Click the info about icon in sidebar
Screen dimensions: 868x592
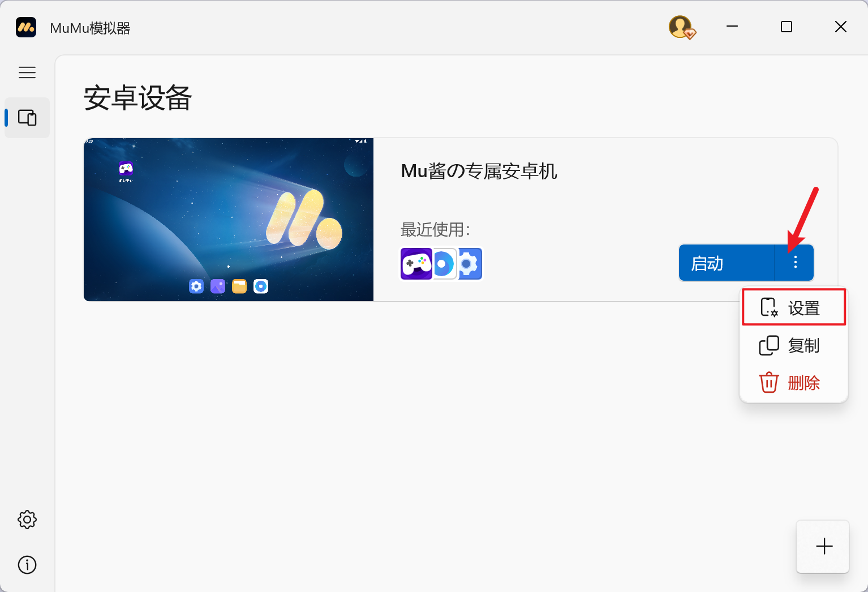[27, 564]
